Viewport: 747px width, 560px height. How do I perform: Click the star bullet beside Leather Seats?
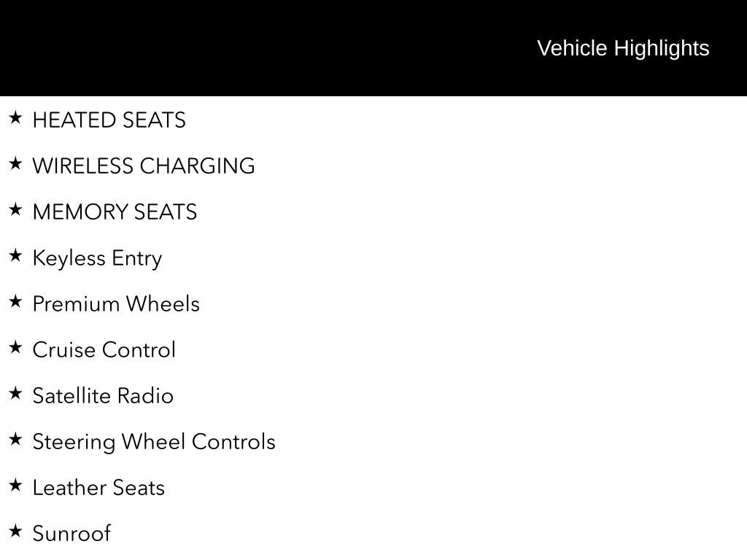pyautogui.click(x=15, y=485)
